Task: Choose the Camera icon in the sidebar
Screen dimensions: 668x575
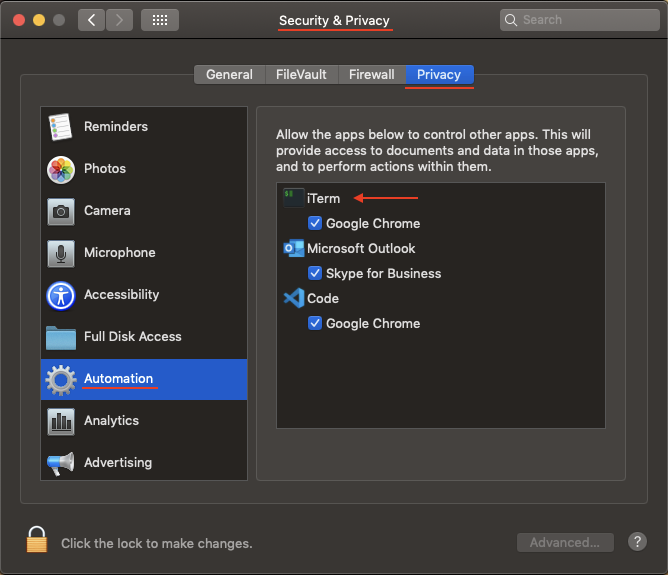Action: [x=60, y=211]
